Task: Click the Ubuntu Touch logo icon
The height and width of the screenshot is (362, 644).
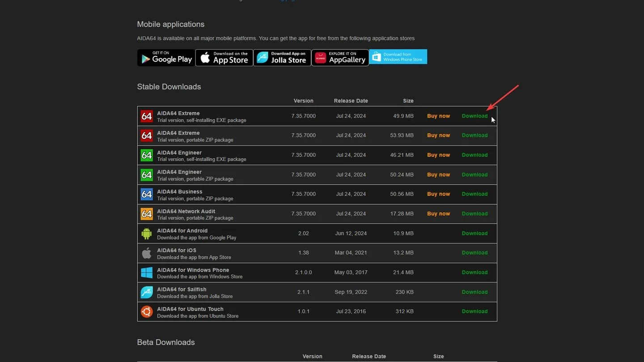Action: [x=147, y=311]
